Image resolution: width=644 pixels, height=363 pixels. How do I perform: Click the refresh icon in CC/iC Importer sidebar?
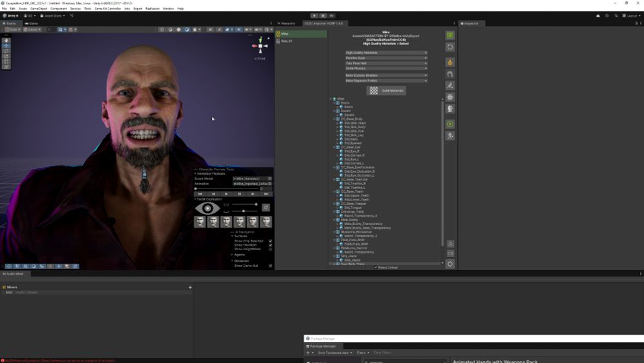450,47
